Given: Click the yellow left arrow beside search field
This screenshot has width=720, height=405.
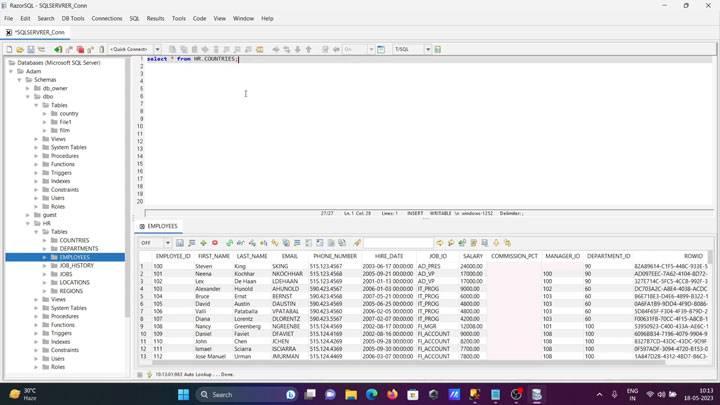Looking at the screenshot, I should click(439, 242).
